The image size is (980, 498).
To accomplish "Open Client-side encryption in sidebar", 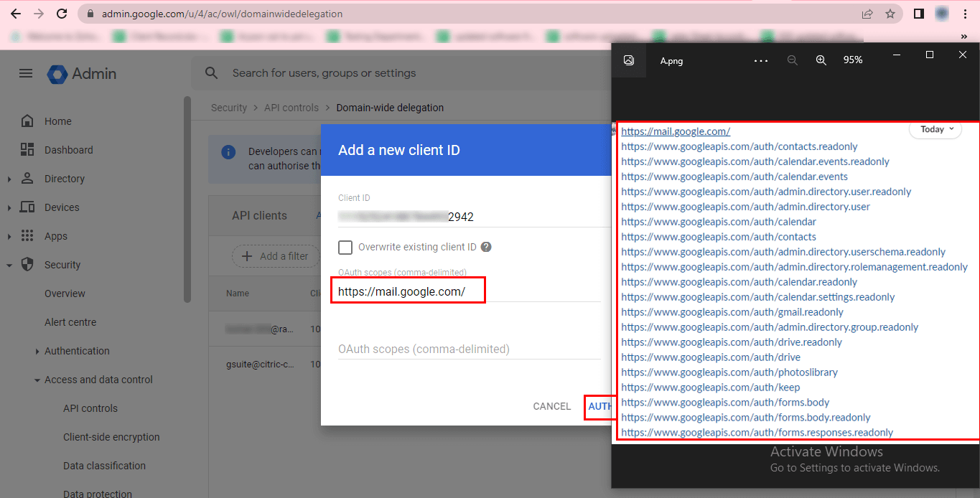I will (111, 437).
